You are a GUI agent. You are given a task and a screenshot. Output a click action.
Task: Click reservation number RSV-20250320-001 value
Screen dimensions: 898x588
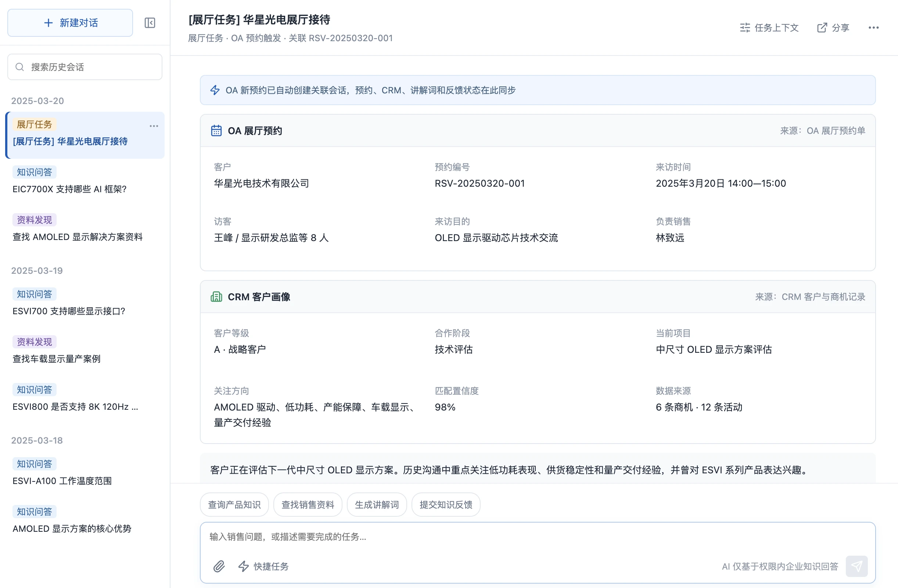479,183
